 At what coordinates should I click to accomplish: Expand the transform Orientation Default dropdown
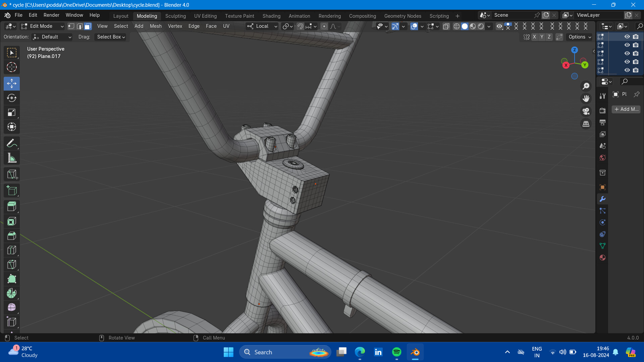point(52,37)
